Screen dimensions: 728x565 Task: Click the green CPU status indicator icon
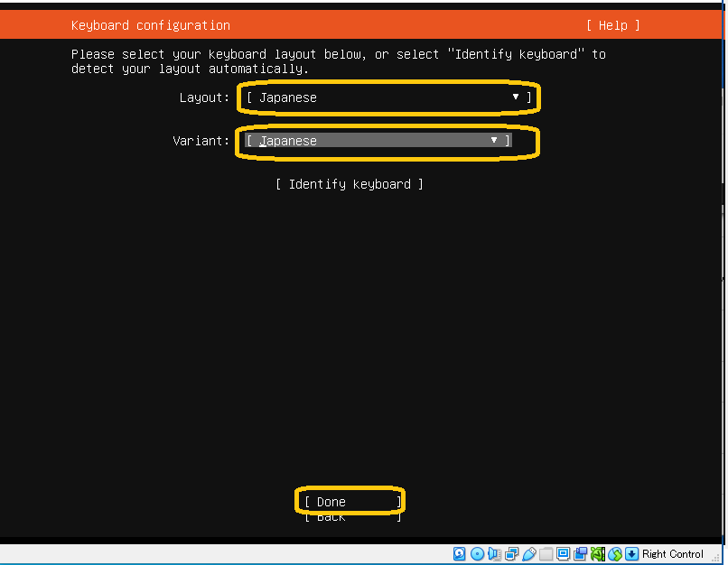597,554
